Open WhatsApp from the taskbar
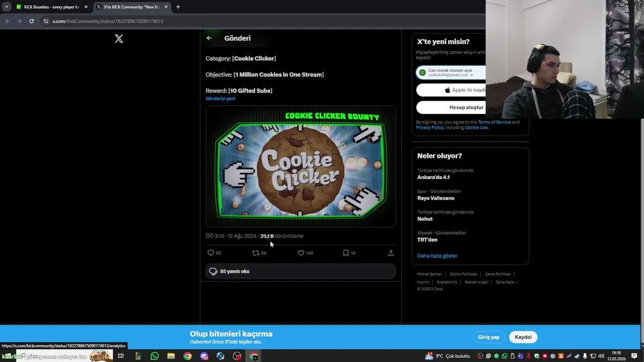The image size is (644, 362). [154, 356]
